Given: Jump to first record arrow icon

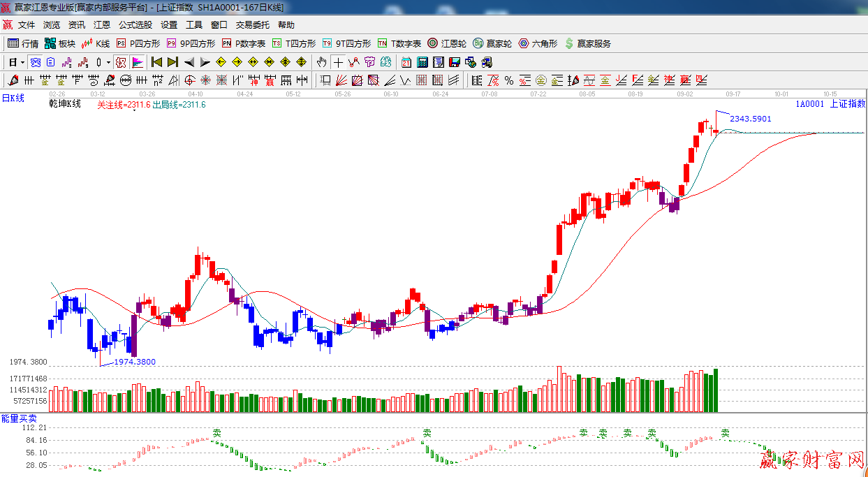Looking at the screenshot, I should (156, 62).
